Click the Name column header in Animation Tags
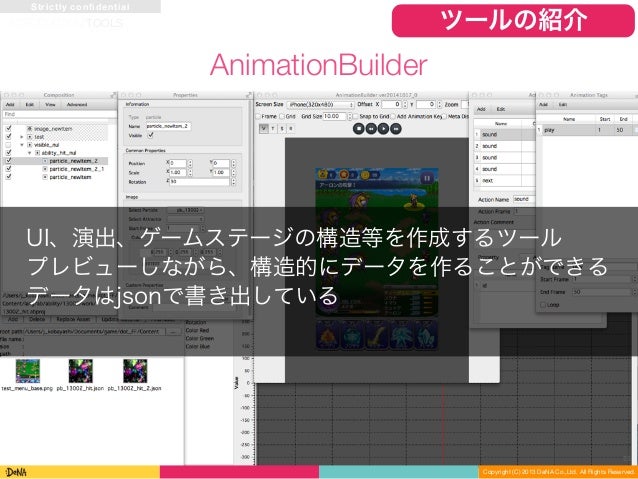This screenshot has width=638, height=479. tap(569, 119)
